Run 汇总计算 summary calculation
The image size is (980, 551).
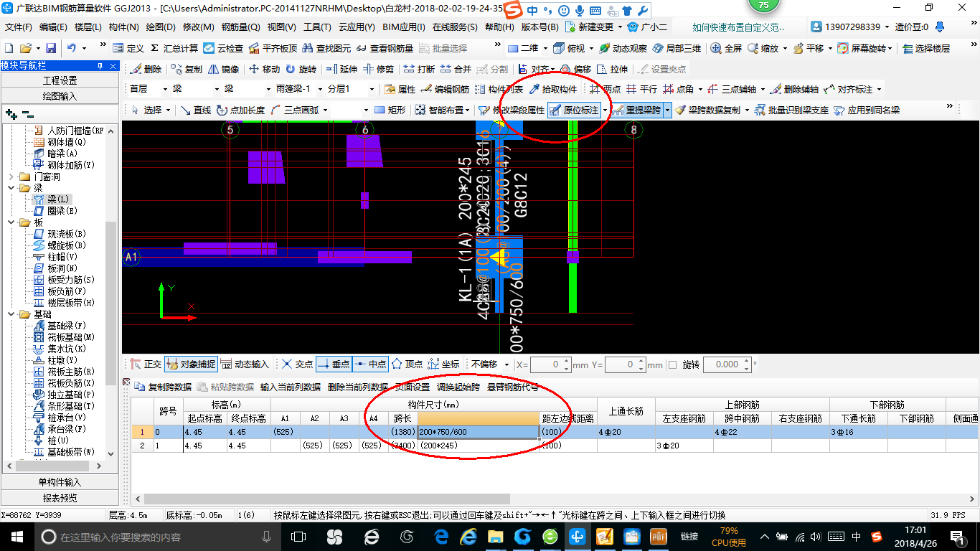(x=174, y=48)
